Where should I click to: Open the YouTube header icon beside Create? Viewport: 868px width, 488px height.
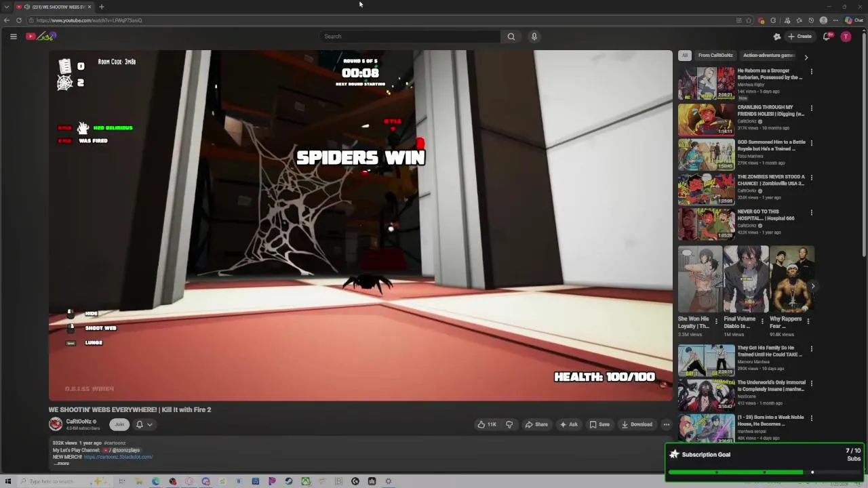[777, 37]
